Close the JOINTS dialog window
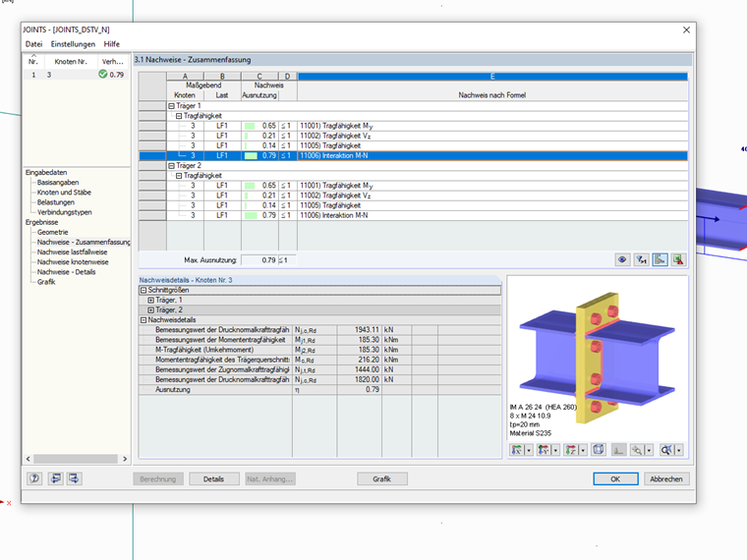 [x=686, y=30]
